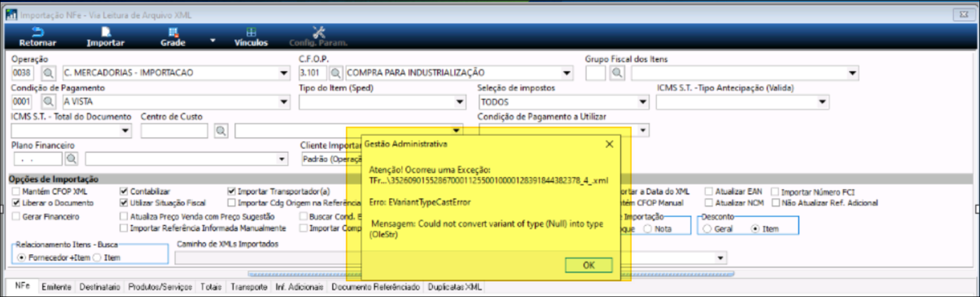Image resolution: width=980 pixels, height=297 pixels.
Task: Check Não Atualizar Ref. Adicional
Action: (x=775, y=203)
